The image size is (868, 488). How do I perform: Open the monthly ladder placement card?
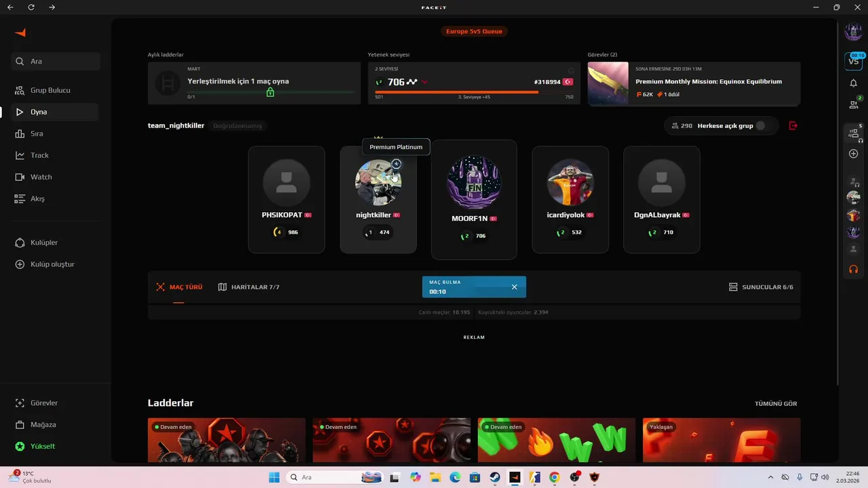point(254,83)
